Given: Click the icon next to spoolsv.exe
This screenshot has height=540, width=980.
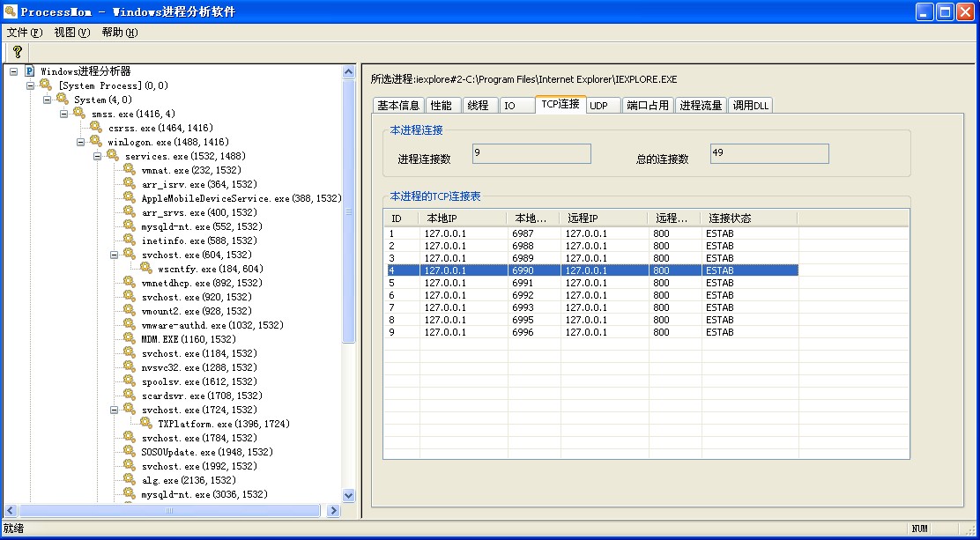Looking at the screenshot, I should [130, 381].
